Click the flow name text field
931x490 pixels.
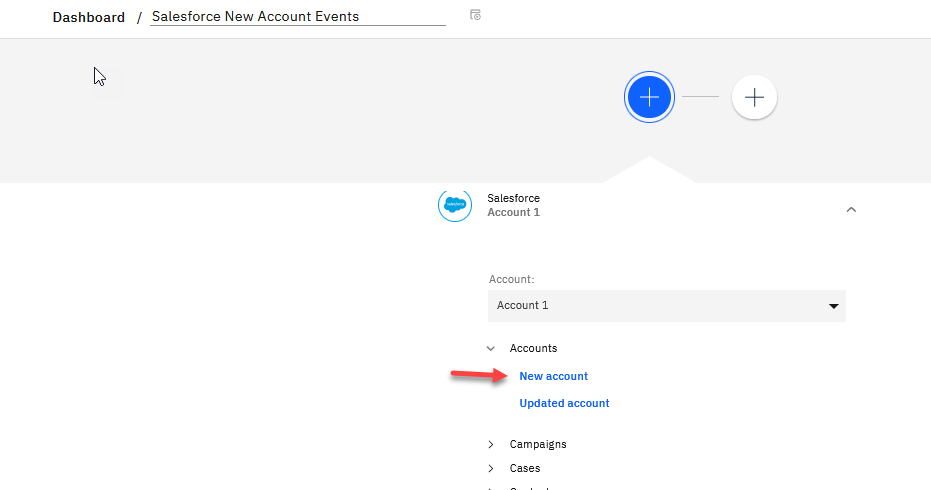point(297,16)
